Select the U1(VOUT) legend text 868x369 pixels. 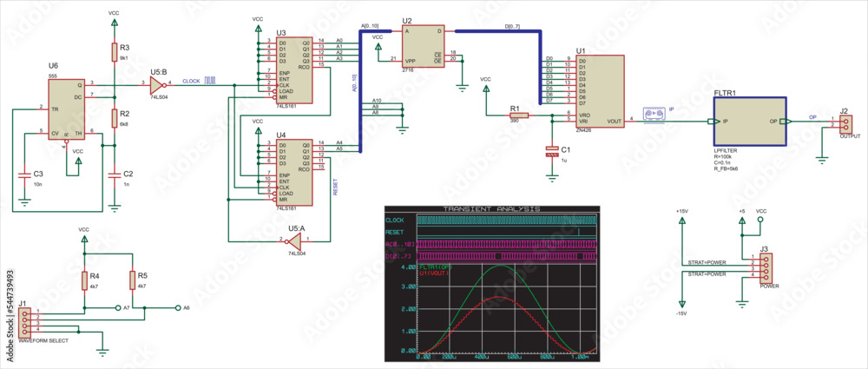(x=435, y=273)
